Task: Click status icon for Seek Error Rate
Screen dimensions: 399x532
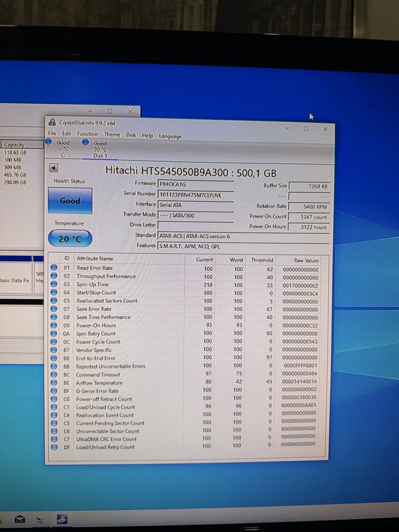Action: pos(54,309)
